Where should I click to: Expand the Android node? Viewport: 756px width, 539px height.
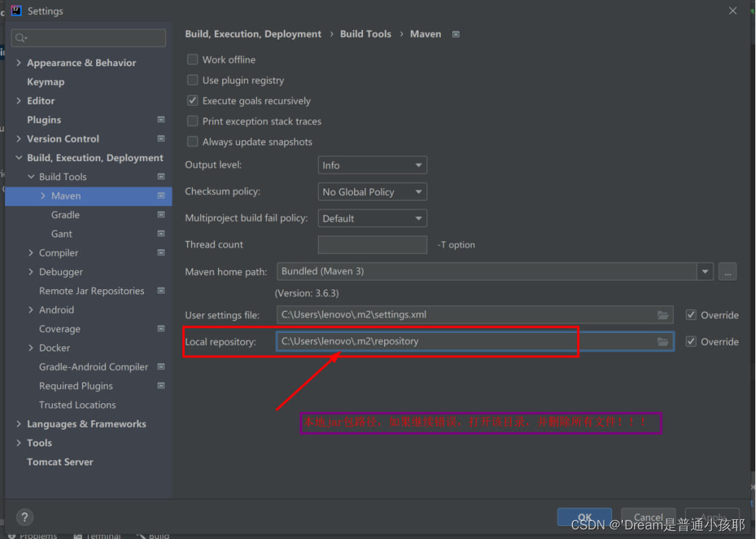pos(31,310)
